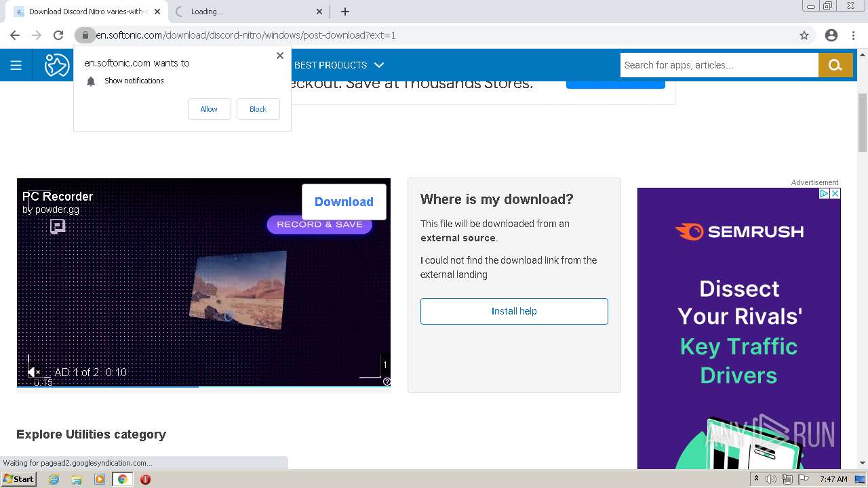Viewport: 868px width, 488px height.
Task: Close the Semrush ad with X icon
Action: click(835, 193)
